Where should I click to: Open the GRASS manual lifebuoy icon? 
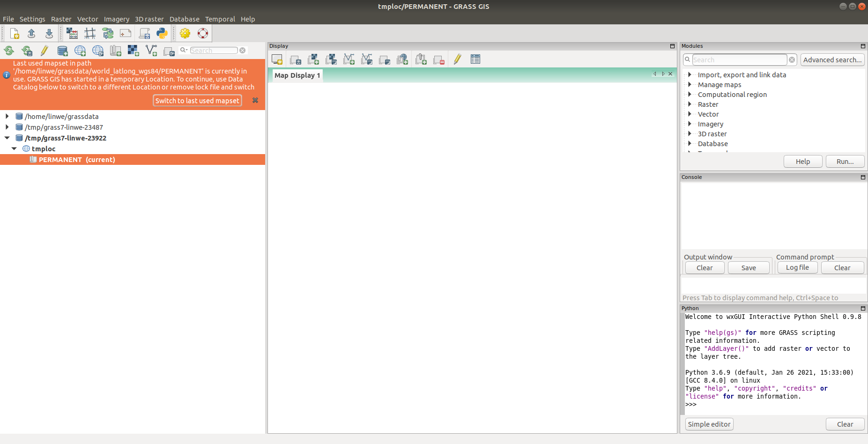tap(203, 33)
